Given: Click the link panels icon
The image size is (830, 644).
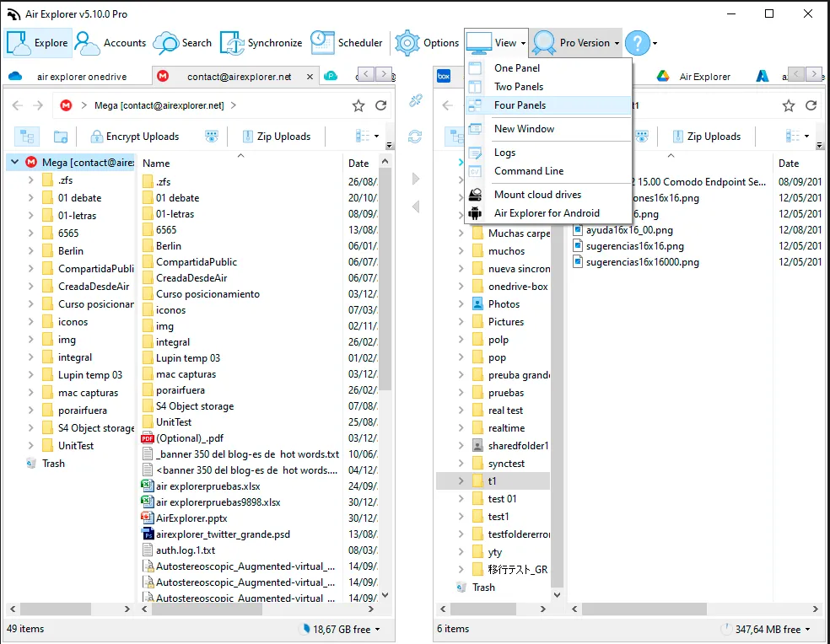Looking at the screenshot, I should (x=416, y=100).
